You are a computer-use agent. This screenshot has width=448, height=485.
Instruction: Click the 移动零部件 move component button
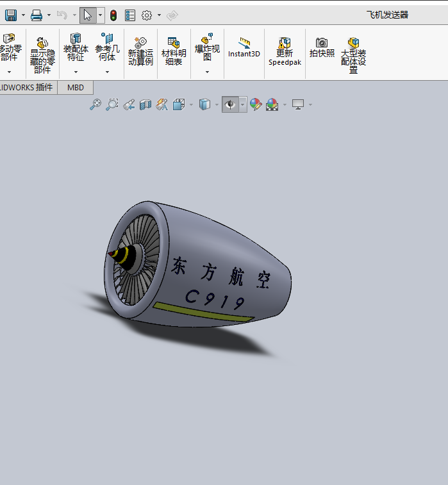(x=10, y=48)
